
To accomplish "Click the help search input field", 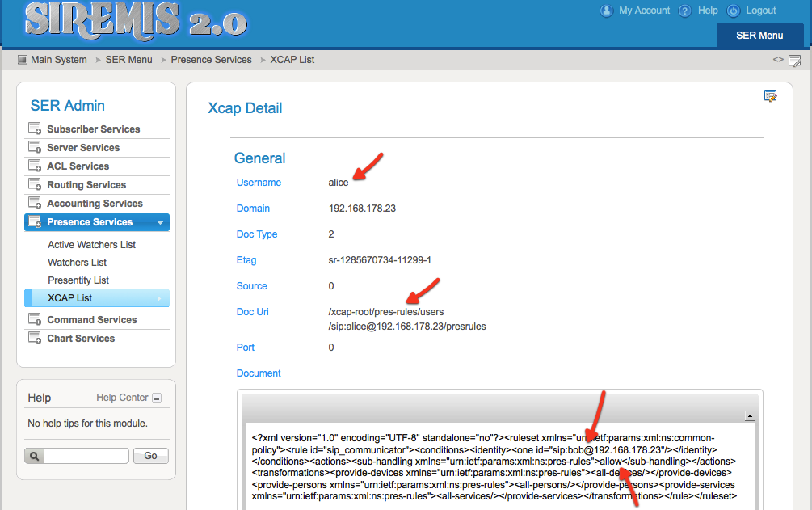I will pos(86,456).
